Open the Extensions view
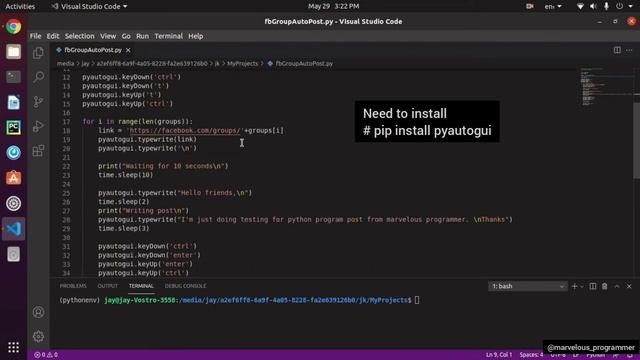The image size is (640, 360). click(38, 151)
